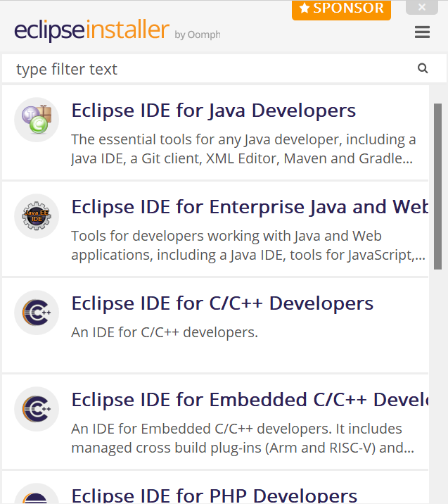Image resolution: width=448 pixels, height=504 pixels.
Task: Select Eclipse IDE for C/C++ Developers title
Action: pos(222,303)
